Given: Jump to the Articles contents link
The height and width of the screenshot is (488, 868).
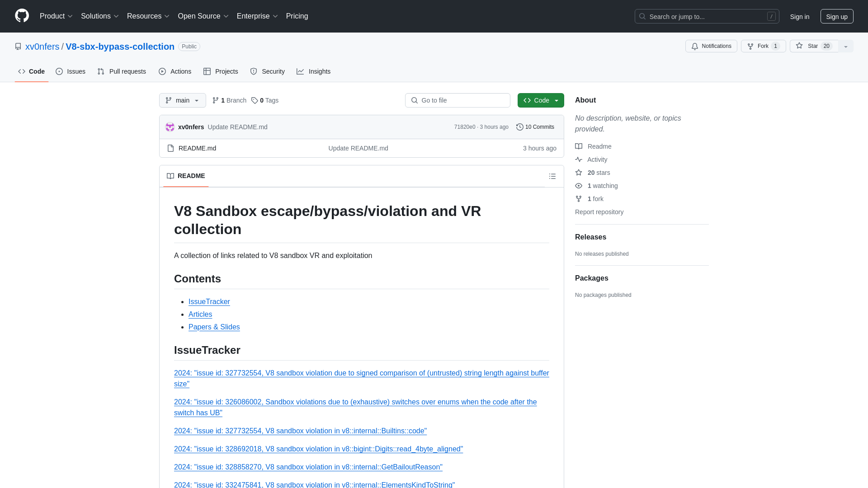Looking at the screenshot, I should 200,314.
